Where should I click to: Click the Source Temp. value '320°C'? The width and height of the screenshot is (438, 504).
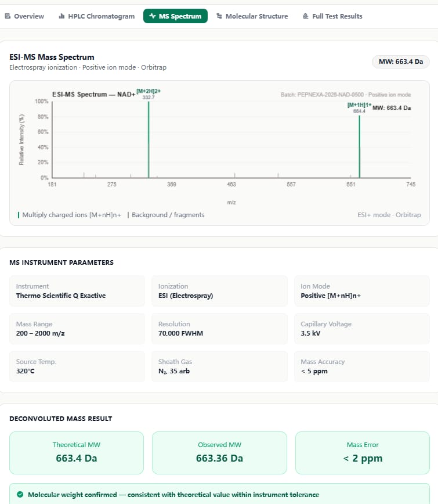coord(26,371)
